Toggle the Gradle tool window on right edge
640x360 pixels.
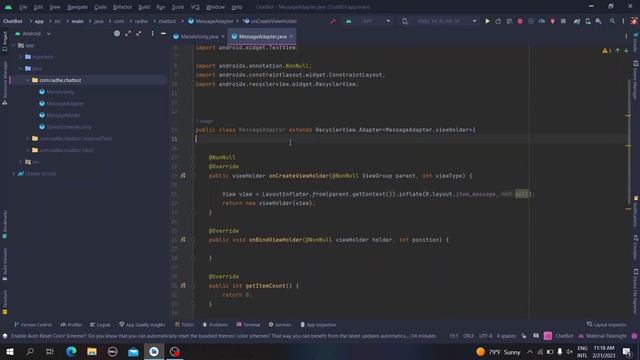click(x=636, y=42)
